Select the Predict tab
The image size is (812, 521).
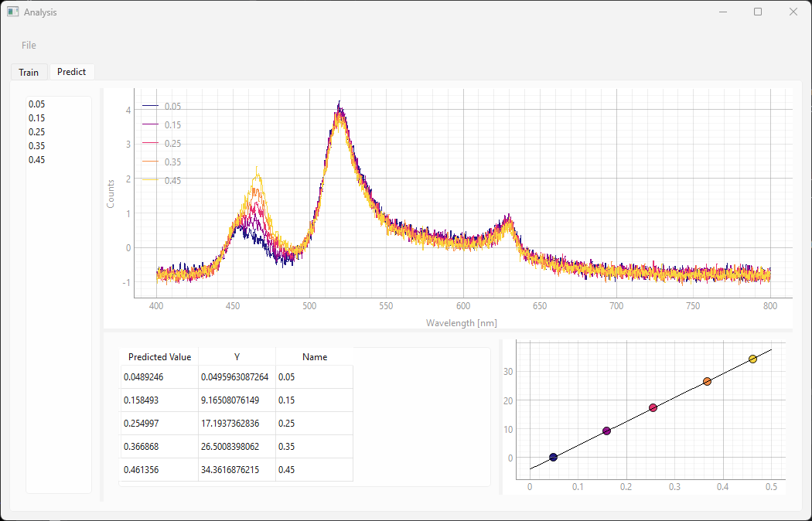tap(71, 72)
